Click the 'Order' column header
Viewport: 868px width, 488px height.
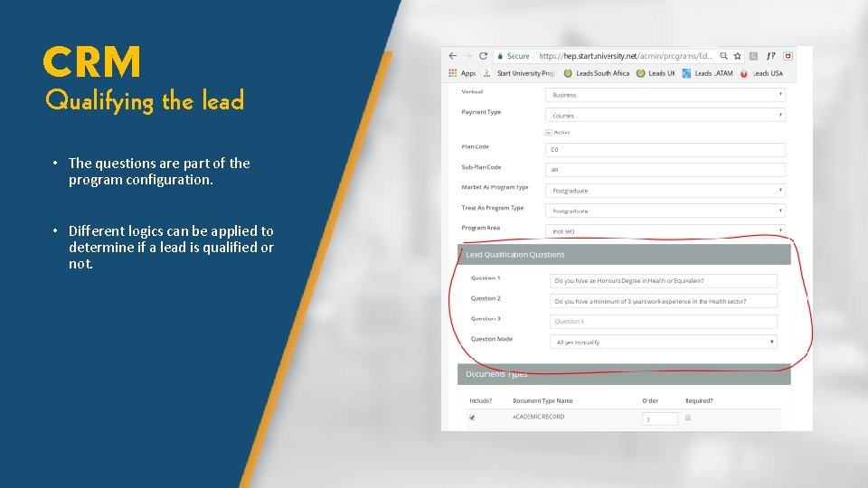pos(650,400)
